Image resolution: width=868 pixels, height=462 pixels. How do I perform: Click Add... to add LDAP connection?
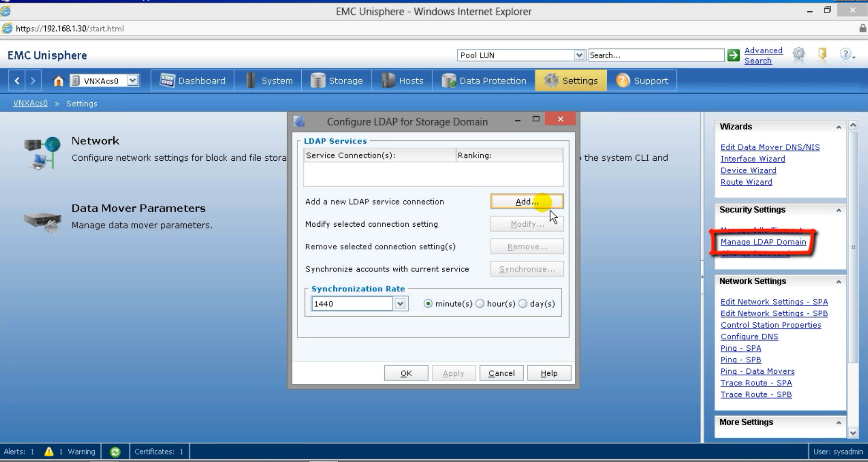(x=527, y=202)
